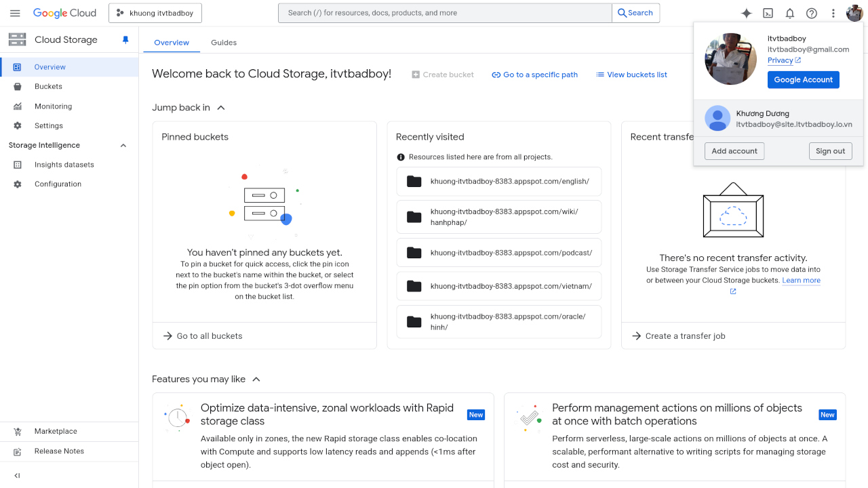
Task: Click Go to a specific path
Action: point(535,75)
